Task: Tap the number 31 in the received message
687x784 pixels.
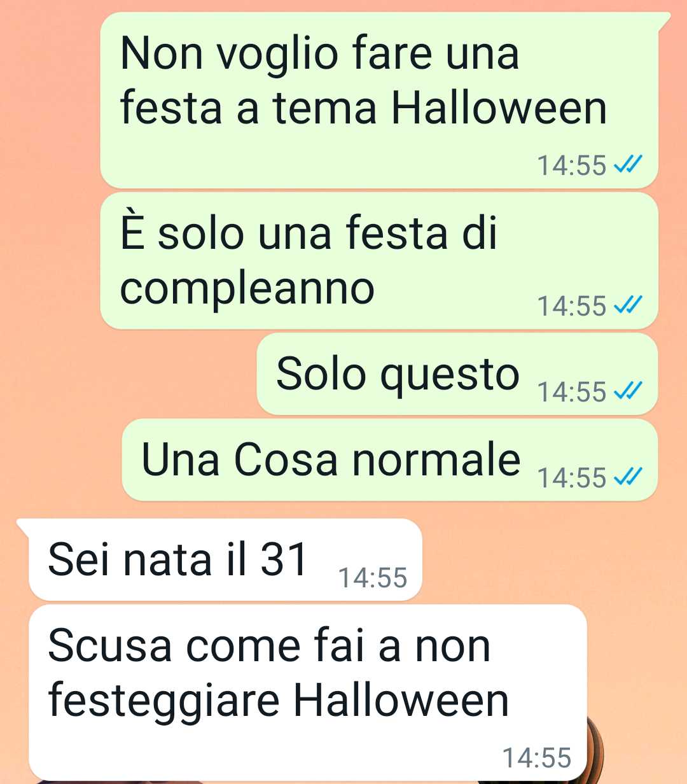Action: click(x=284, y=559)
